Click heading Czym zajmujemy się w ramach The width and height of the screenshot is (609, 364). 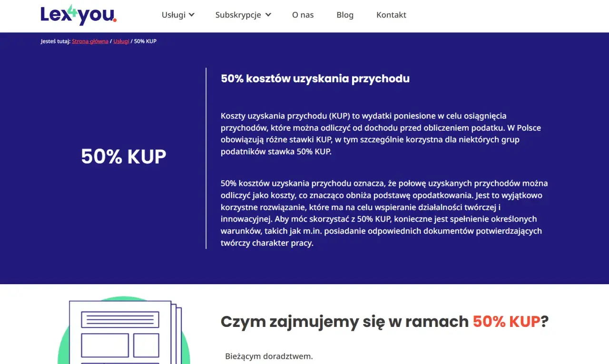384,322
